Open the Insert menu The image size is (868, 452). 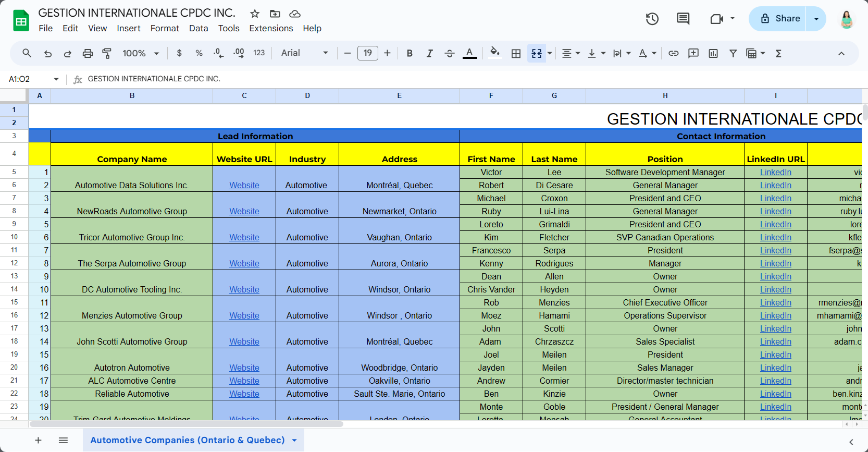pos(129,28)
